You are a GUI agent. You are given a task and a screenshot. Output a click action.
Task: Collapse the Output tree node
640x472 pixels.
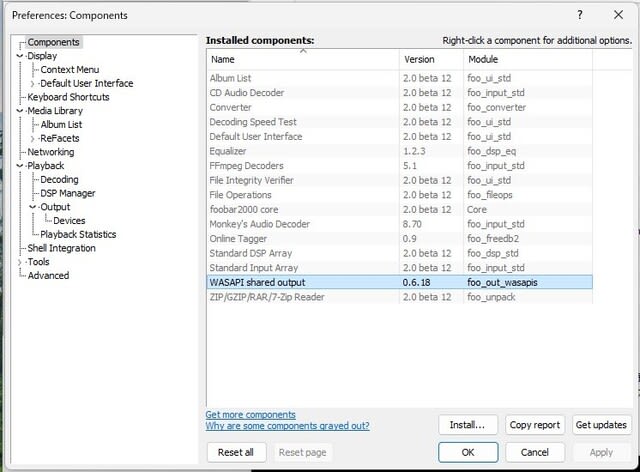(x=32, y=207)
